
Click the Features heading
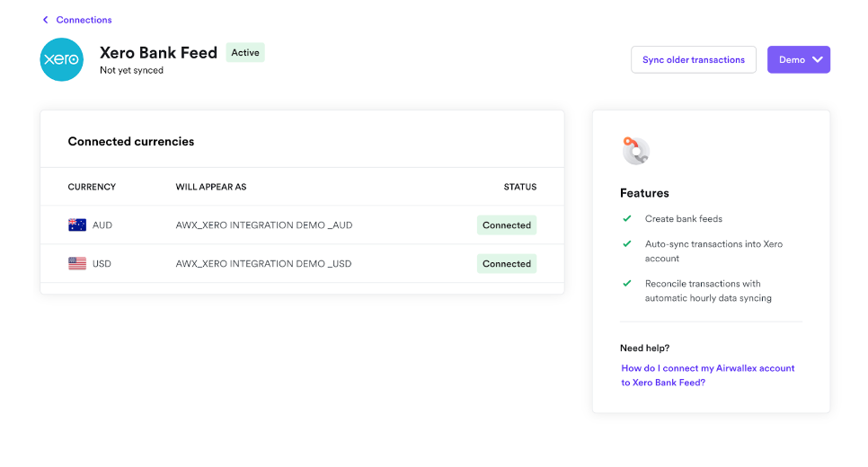coord(644,193)
